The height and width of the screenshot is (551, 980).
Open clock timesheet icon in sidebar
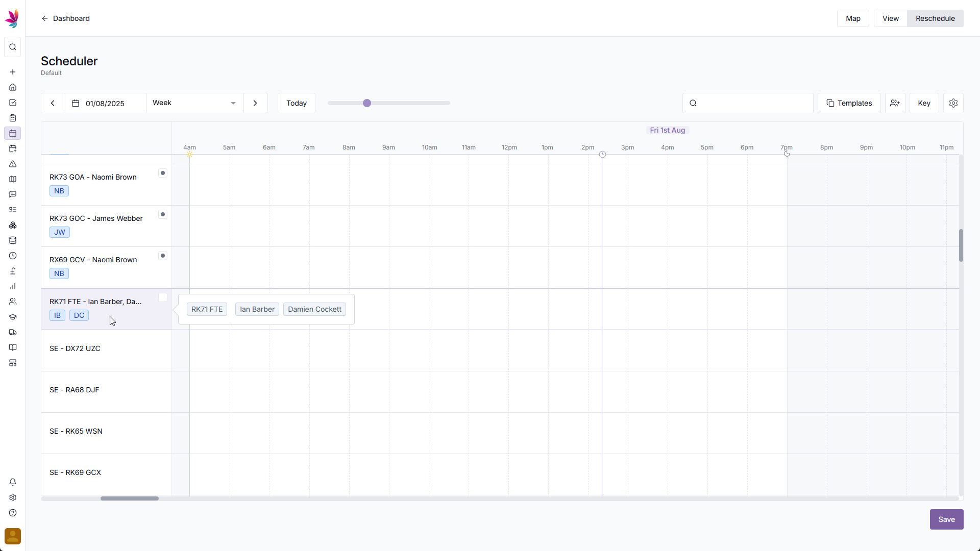[x=13, y=256]
